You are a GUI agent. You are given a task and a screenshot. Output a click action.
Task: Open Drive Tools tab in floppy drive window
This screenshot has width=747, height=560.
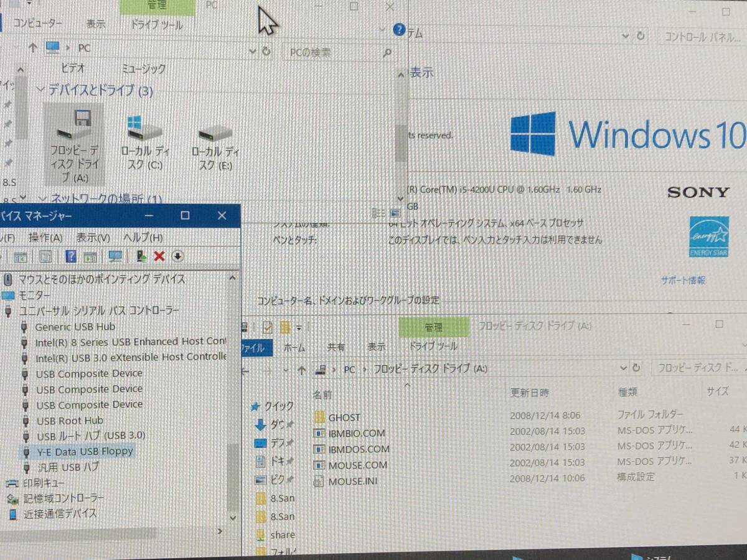point(433,346)
